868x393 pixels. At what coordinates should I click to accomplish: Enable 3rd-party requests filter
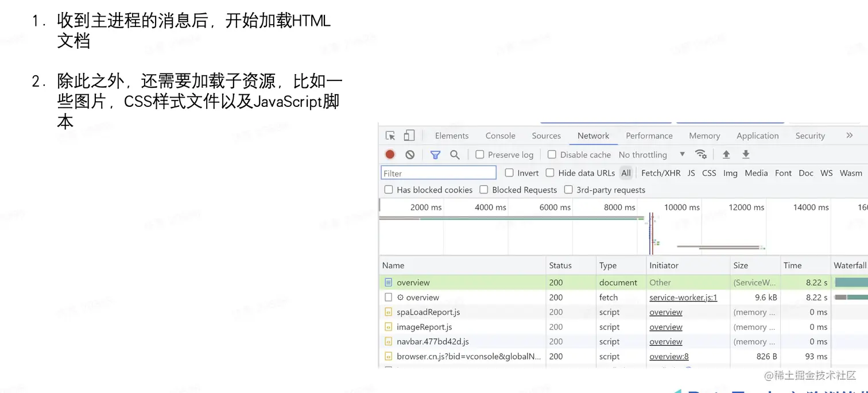[x=568, y=190]
